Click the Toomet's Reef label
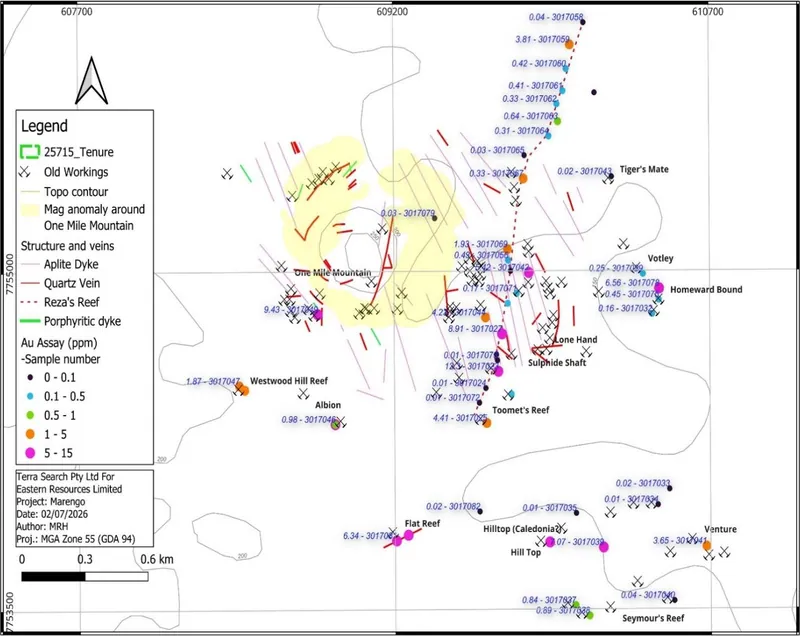 [521, 410]
